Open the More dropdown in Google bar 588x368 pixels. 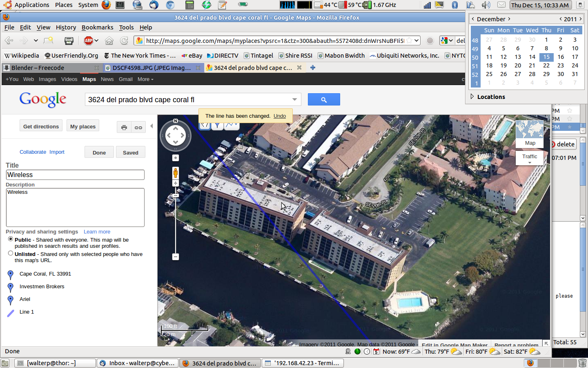[x=145, y=79]
